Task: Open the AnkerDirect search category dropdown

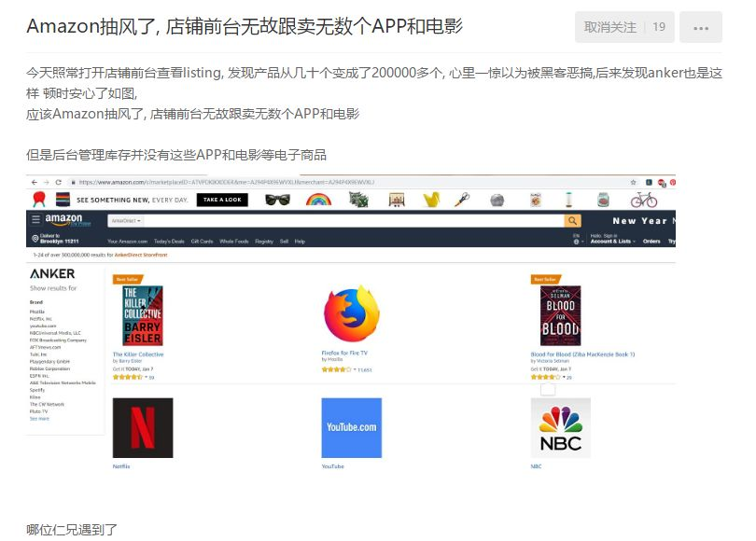Action: click(126, 221)
